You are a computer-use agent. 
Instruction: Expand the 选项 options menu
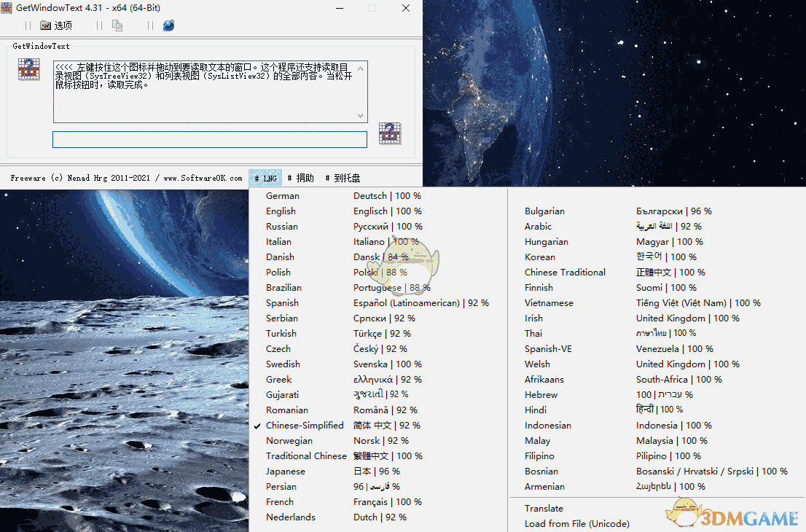click(x=57, y=25)
